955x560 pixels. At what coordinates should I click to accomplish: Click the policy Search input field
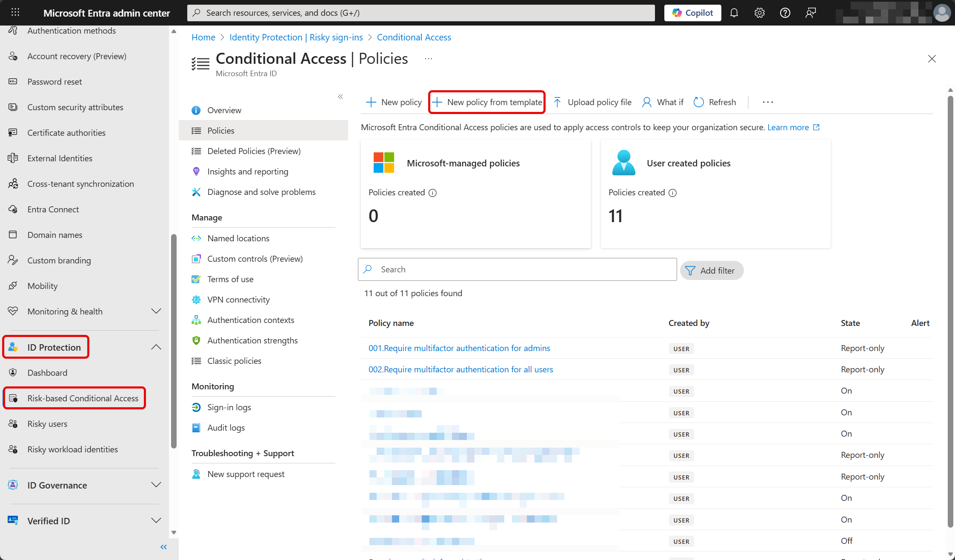click(517, 269)
